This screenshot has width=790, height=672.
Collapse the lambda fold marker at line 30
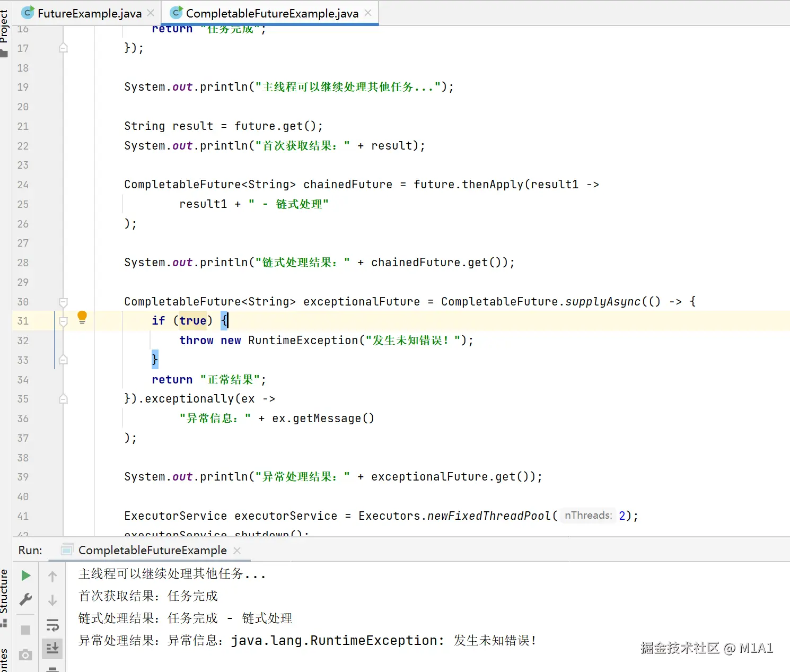click(63, 302)
